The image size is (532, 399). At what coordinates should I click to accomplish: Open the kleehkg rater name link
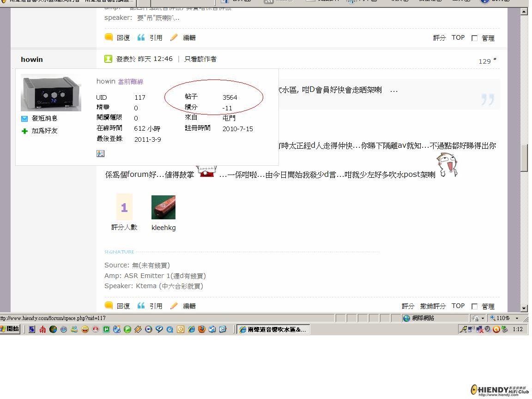[x=163, y=228]
